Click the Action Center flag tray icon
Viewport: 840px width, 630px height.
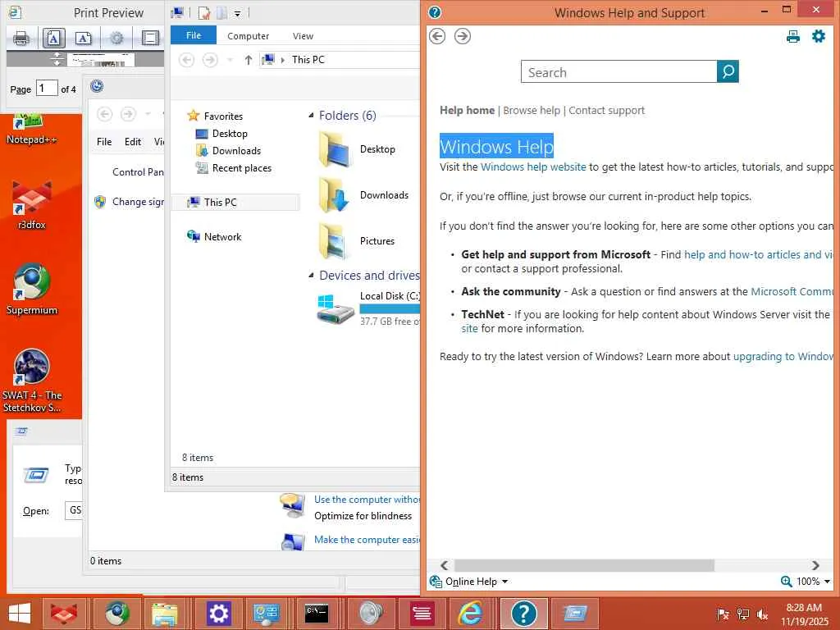pyautogui.click(x=723, y=614)
